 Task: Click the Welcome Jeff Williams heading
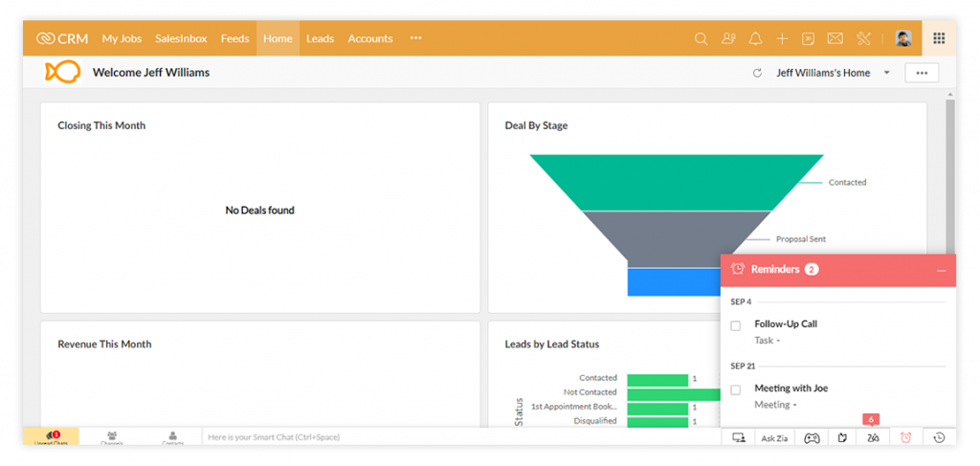151,73
